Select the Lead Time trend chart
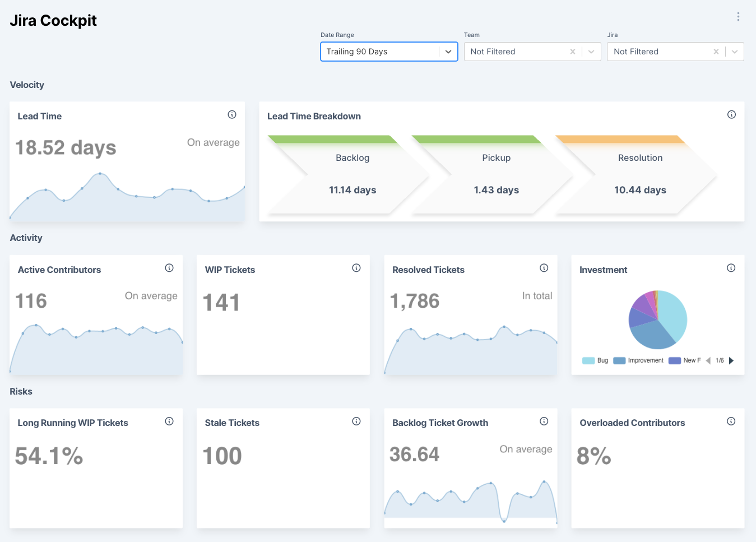 pos(127,197)
